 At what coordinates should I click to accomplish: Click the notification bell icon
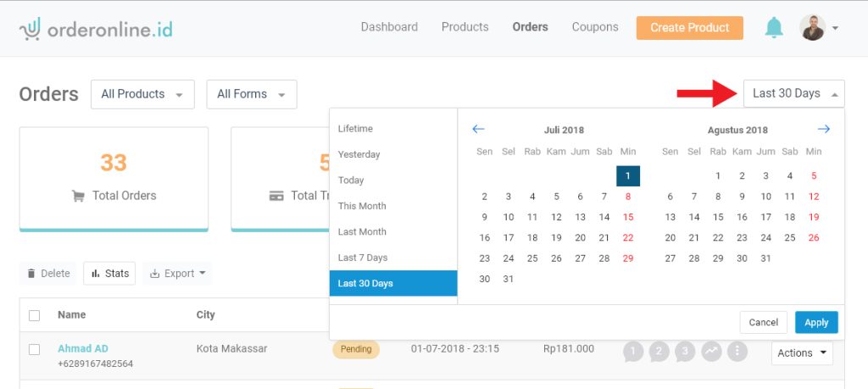(x=773, y=28)
